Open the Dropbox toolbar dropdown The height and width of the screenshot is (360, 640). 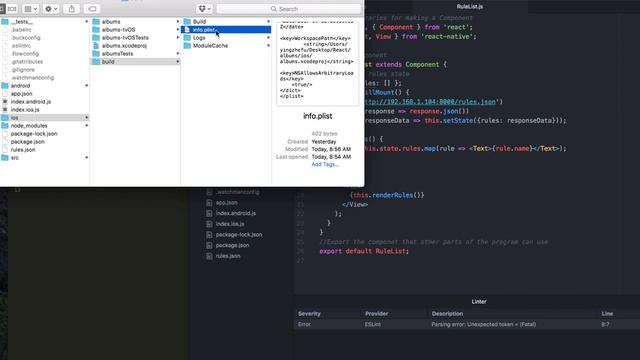click(204, 9)
